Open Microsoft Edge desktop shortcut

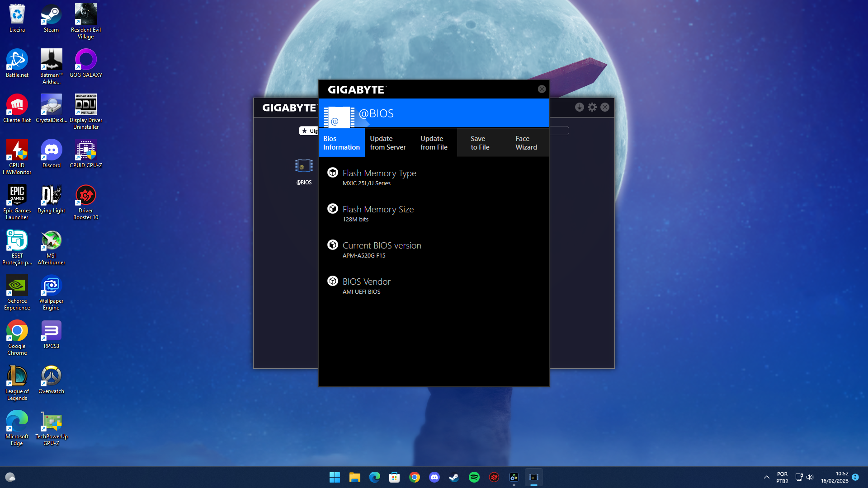tap(17, 428)
